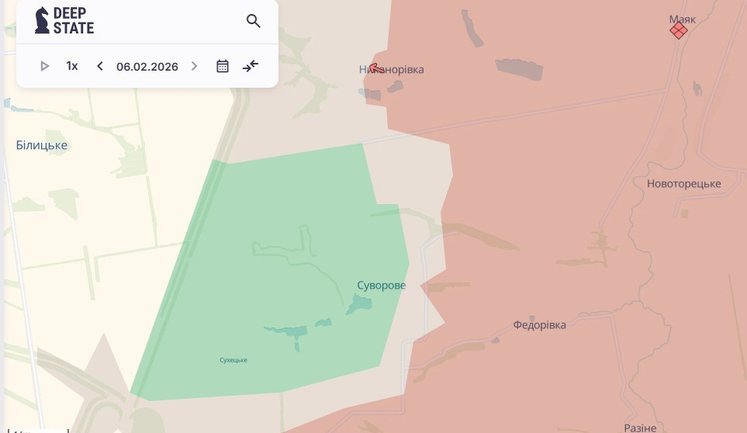747x433 pixels.
Task: Change the 1x playback speed
Action: click(x=72, y=66)
